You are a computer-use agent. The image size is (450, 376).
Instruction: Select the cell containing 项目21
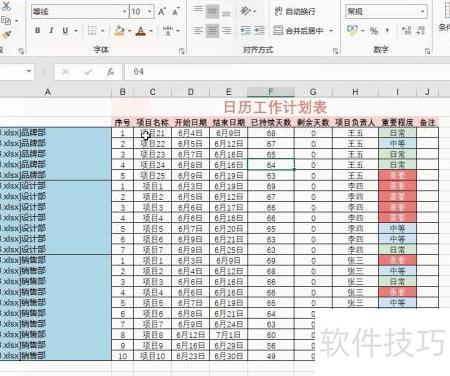pos(153,133)
